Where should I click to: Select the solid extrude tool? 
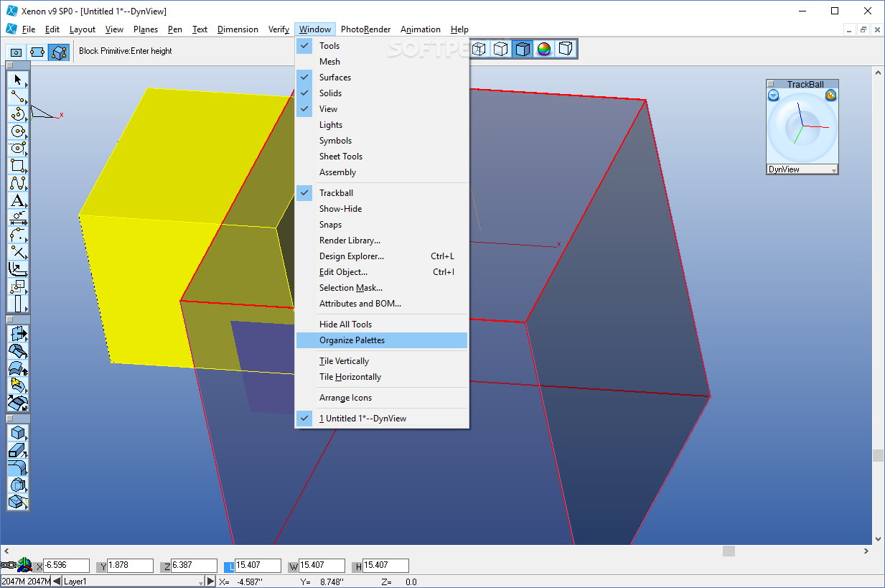pos(18,450)
